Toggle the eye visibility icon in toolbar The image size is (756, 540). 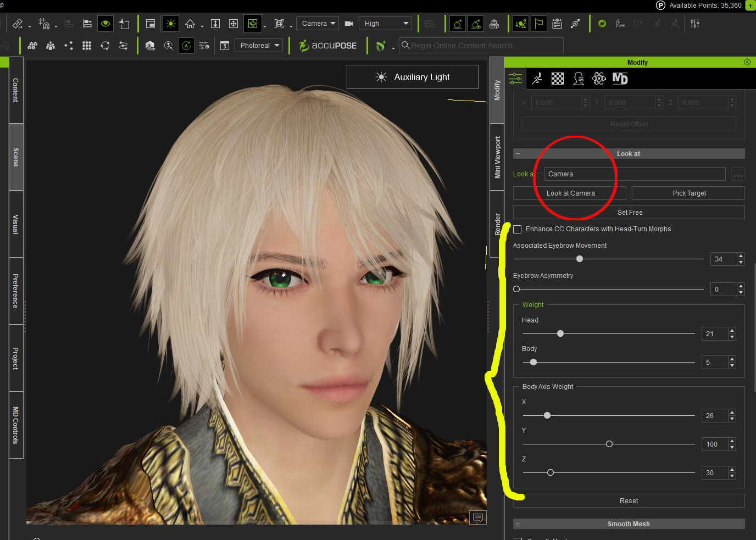pos(105,24)
